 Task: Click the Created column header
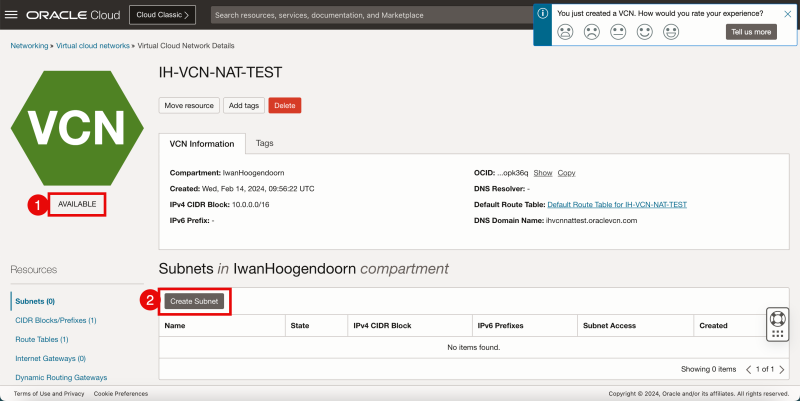(713, 325)
